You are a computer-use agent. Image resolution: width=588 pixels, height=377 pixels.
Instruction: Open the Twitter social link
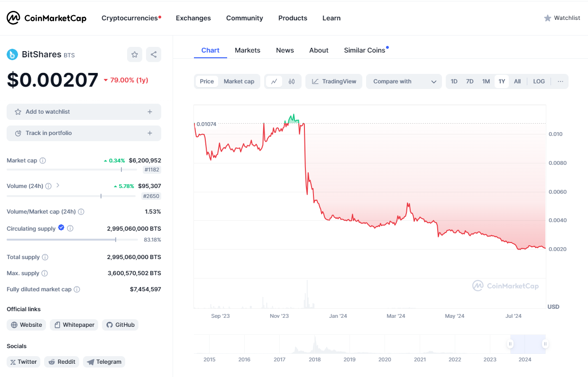pyautogui.click(x=24, y=362)
